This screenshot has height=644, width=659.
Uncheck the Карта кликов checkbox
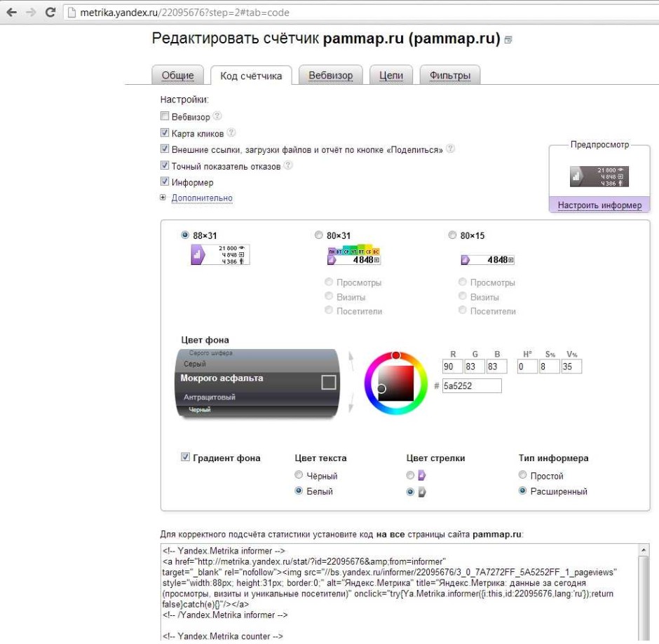[165, 132]
